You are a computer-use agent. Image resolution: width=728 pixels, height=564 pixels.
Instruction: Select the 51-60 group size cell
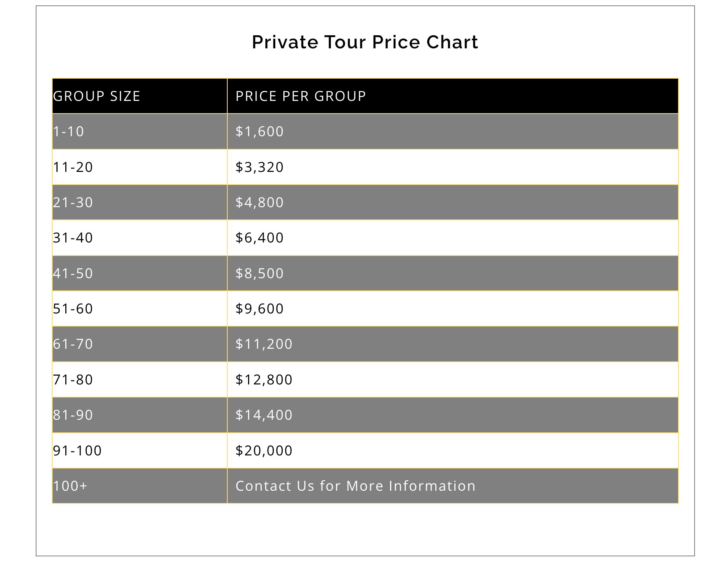coord(73,309)
